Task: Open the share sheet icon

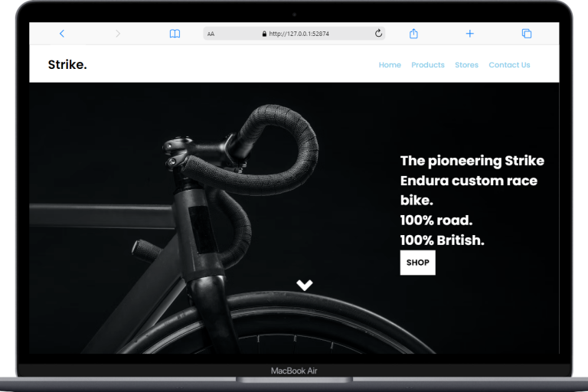Action: pyautogui.click(x=413, y=34)
